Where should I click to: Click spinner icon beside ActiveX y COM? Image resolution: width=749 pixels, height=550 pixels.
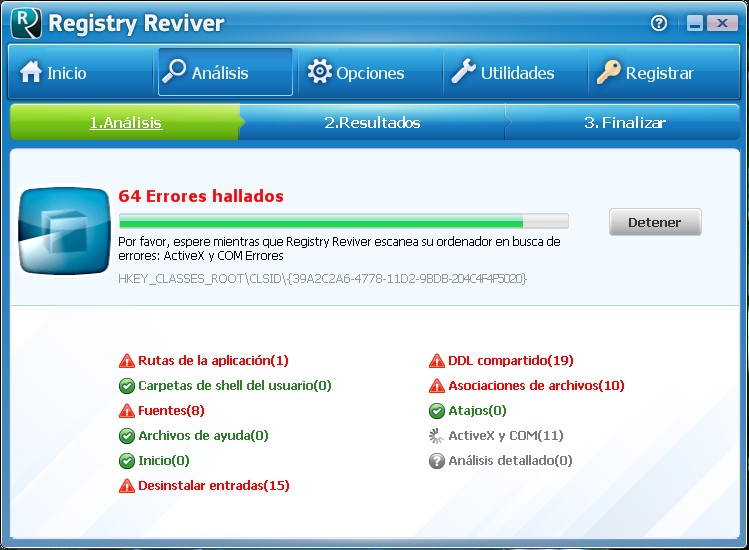[437, 436]
